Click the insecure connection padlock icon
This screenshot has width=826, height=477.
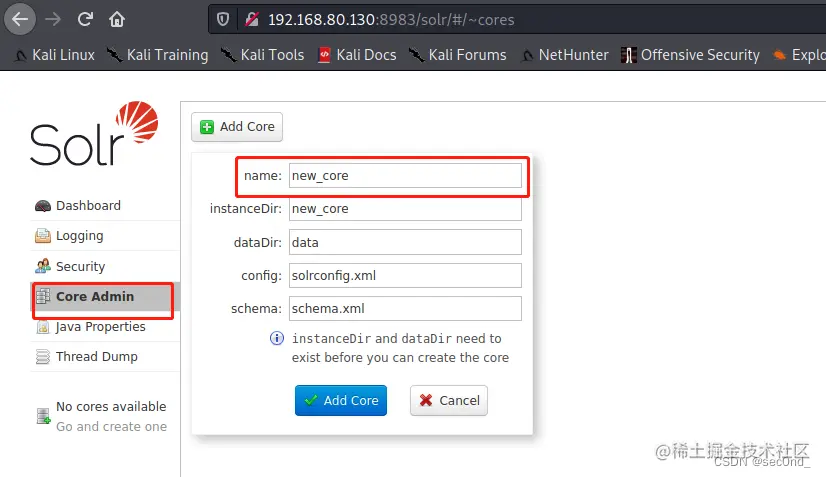[252, 20]
